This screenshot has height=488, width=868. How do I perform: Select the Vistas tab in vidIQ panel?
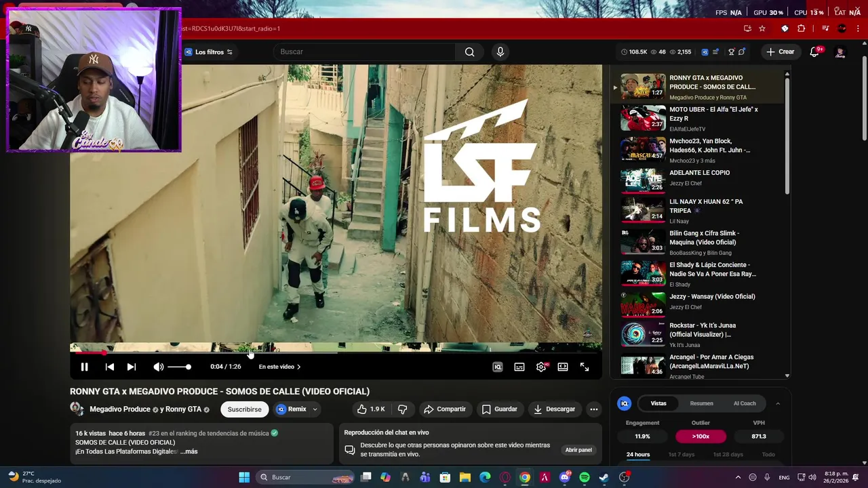(x=658, y=403)
